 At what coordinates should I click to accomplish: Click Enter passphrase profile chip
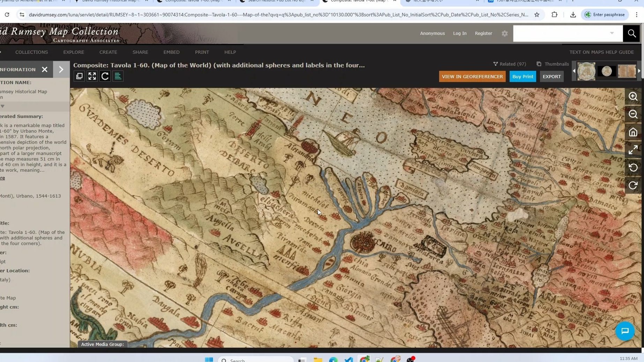605,15
